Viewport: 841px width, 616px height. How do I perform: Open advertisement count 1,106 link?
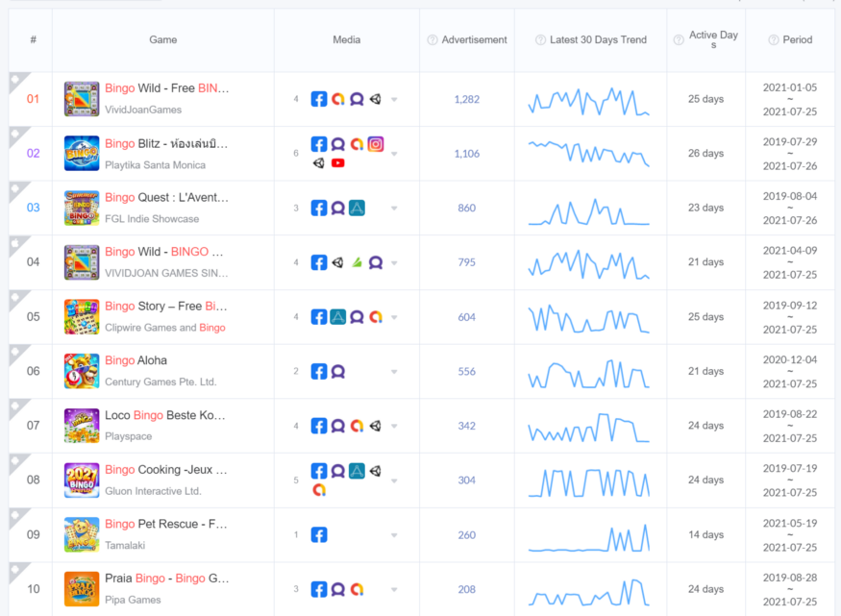tap(466, 154)
